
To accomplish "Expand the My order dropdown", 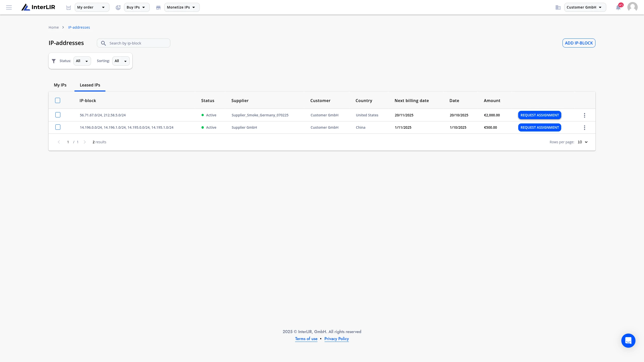I will point(92,7).
